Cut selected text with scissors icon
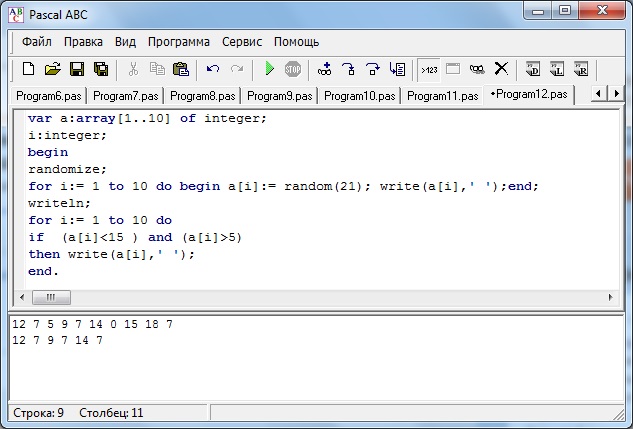Image resolution: width=633 pixels, height=429 pixels. pos(133,69)
